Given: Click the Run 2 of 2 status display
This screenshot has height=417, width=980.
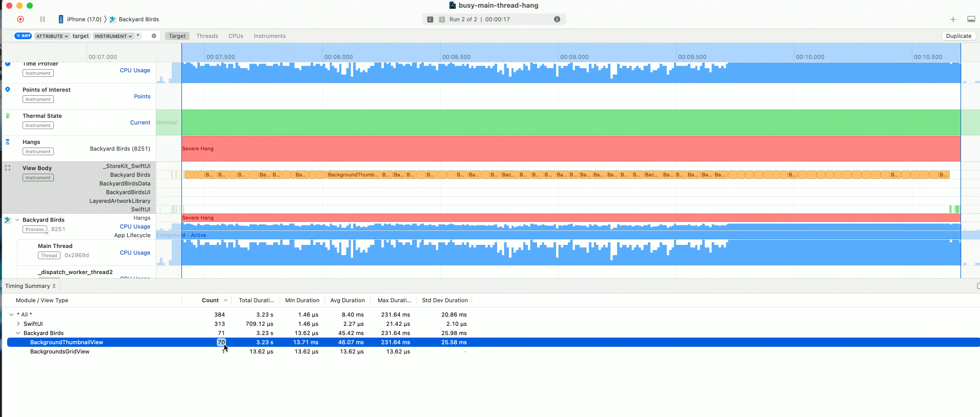Looking at the screenshot, I should click(494, 19).
